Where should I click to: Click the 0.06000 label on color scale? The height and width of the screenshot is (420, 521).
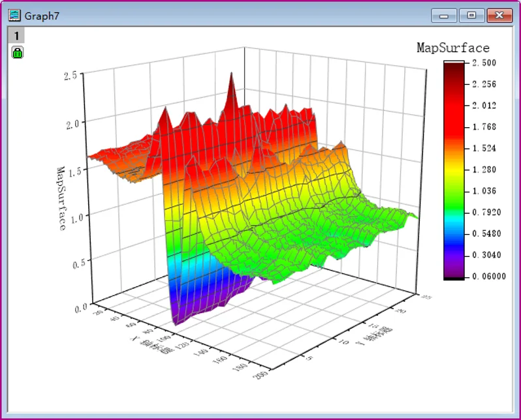[x=489, y=277]
